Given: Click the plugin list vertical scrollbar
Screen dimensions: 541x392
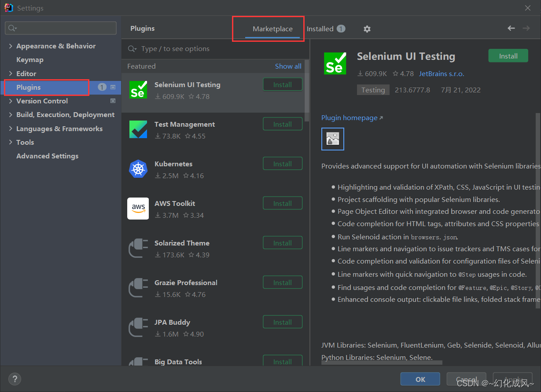Looking at the screenshot, I should 307,91.
